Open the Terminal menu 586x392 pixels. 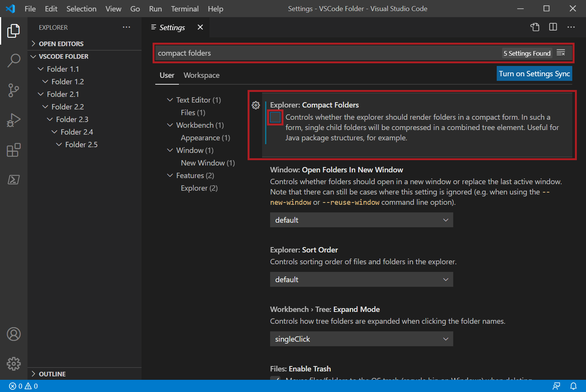coord(185,8)
